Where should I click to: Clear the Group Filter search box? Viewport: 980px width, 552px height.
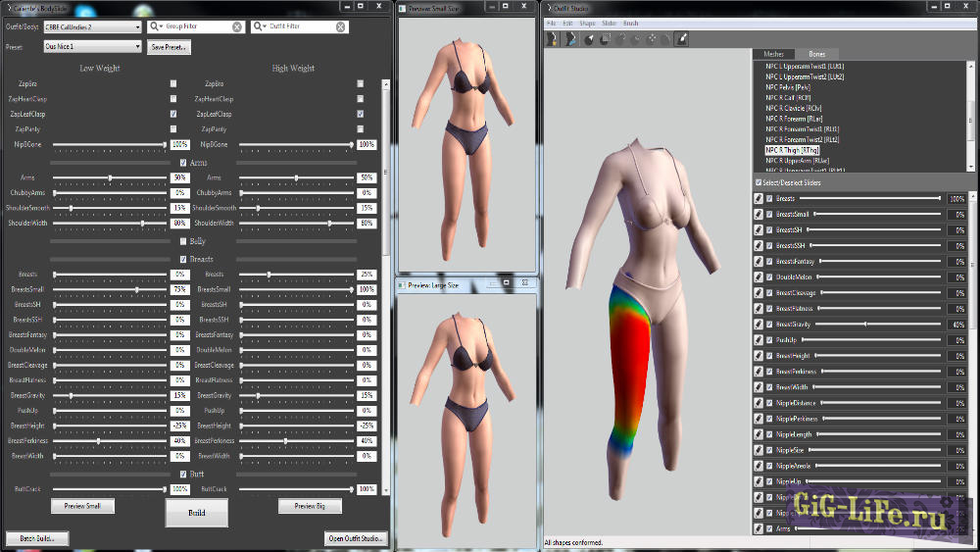tap(237, 27)
